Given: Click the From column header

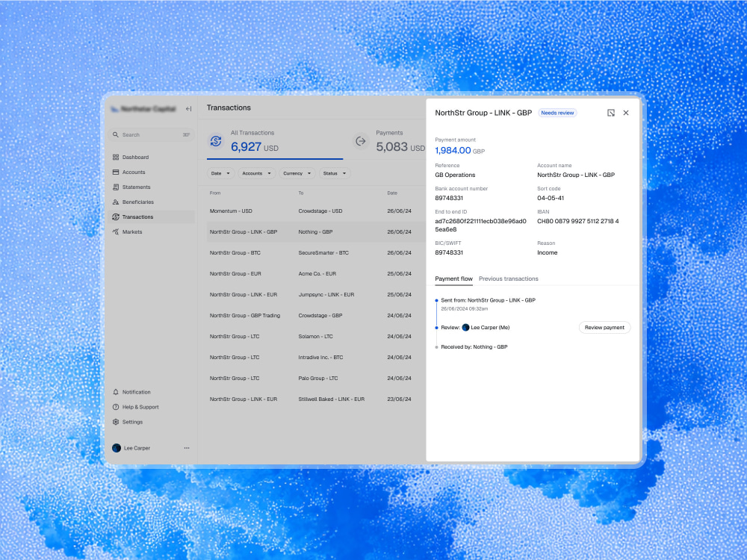Looking at the screenshot, I should 215,193.
